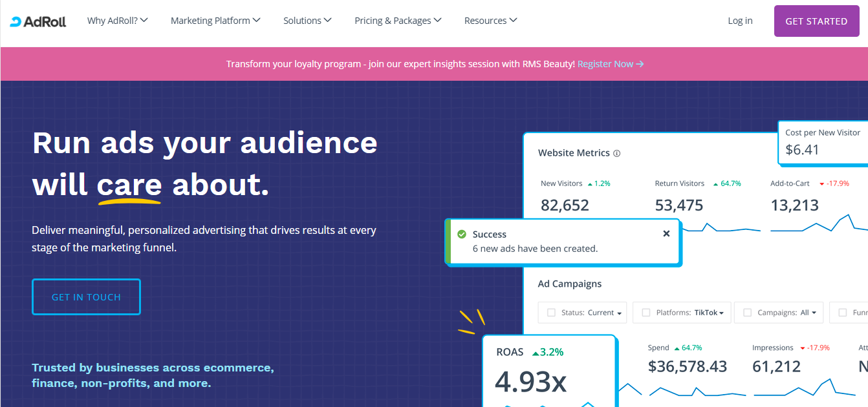This screenshot has width=868, height=407.
Task: Click the Return Visitors green trend arrow
Action: pyautogui.click(x=715, y=184)
